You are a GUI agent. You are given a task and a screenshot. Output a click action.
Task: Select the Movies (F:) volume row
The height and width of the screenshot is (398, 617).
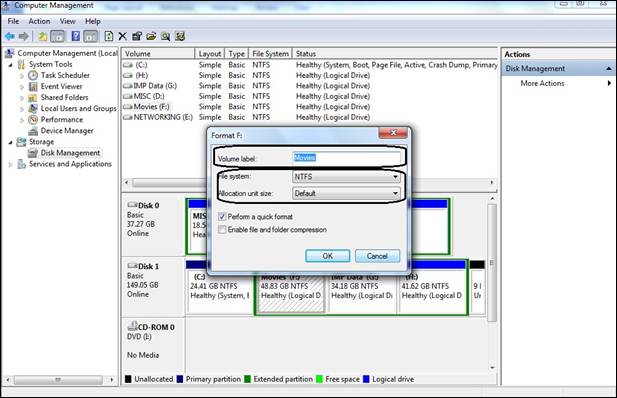tap(309, 107)
